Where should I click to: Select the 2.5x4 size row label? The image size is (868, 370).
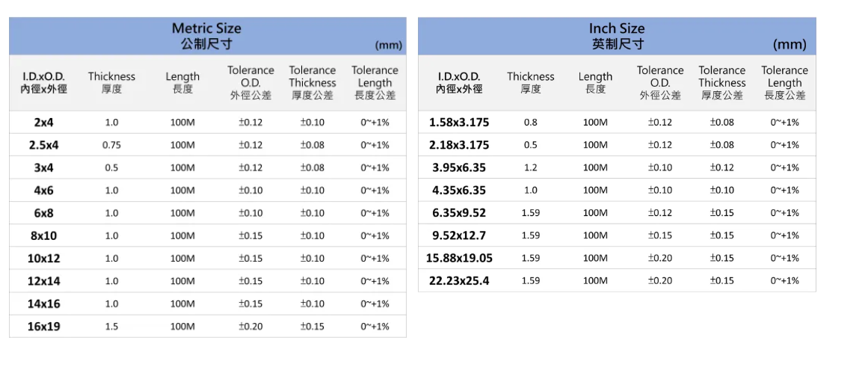click(44, 145)
